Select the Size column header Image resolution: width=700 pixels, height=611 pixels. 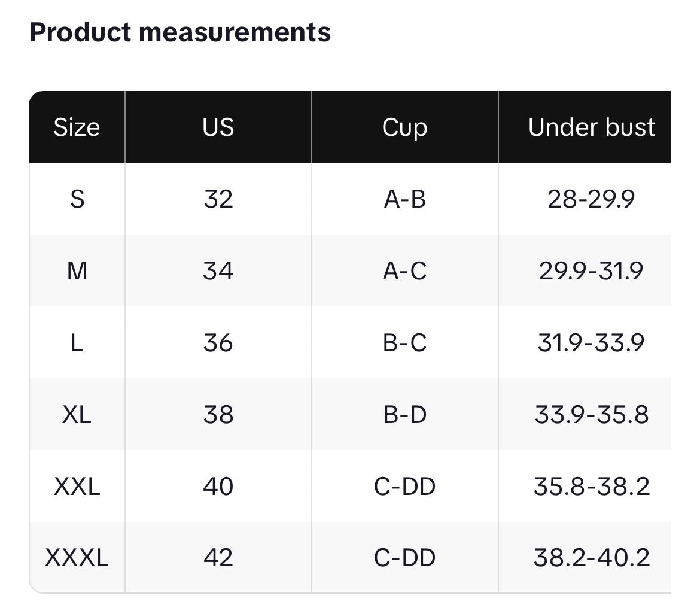(x=77, y=127)
